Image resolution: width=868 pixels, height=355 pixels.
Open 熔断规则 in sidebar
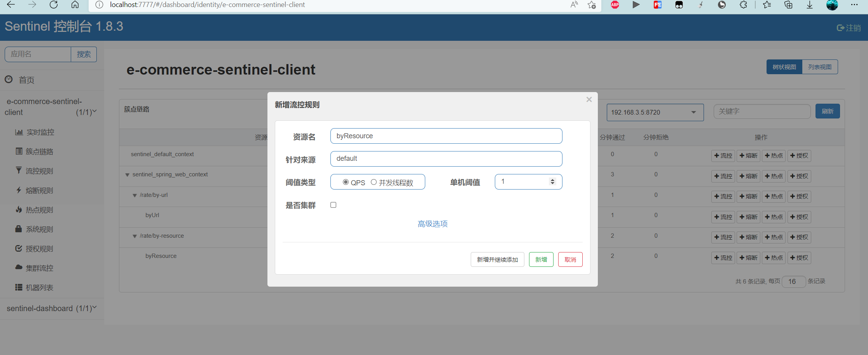click(x=39, y=191)
